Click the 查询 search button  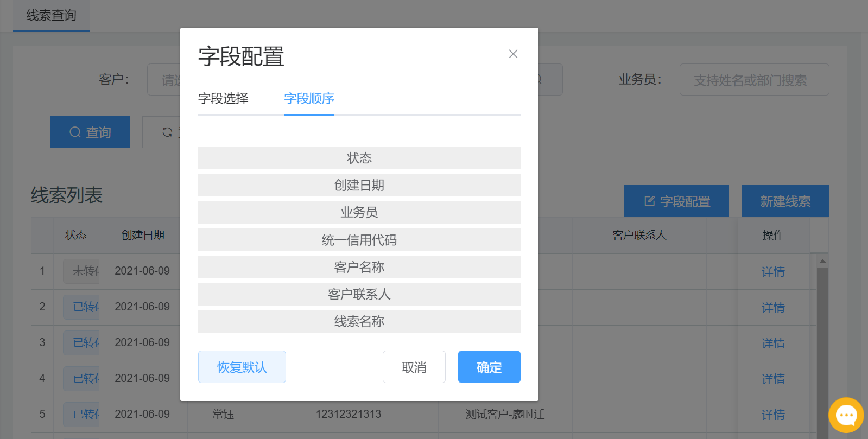click(90, 132)
